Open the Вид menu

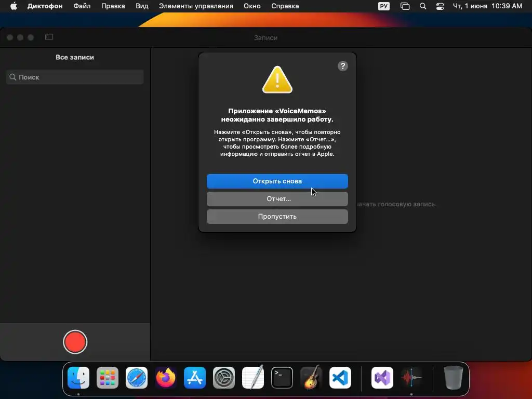tap(142, 6)
